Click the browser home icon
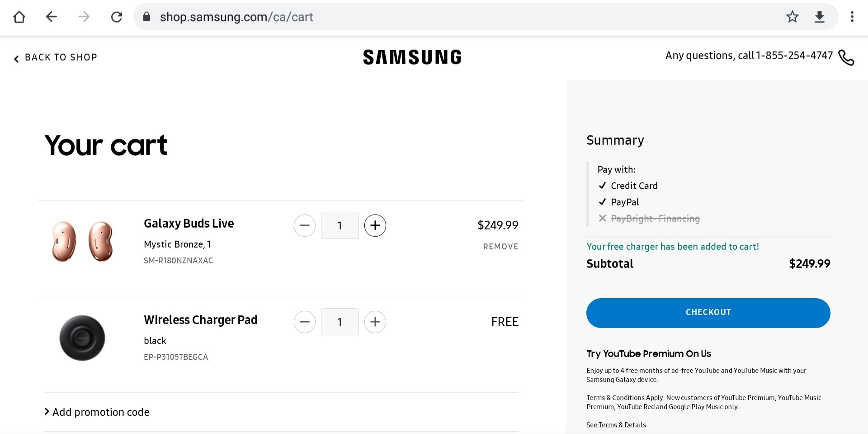This screenshot has height=434, width=868. (x=19, y=17)
